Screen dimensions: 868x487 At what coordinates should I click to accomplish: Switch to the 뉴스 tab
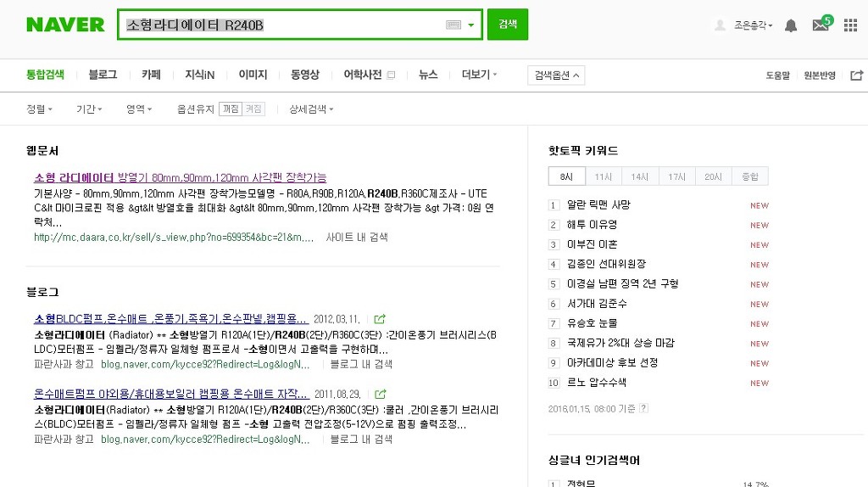(428, 75)
